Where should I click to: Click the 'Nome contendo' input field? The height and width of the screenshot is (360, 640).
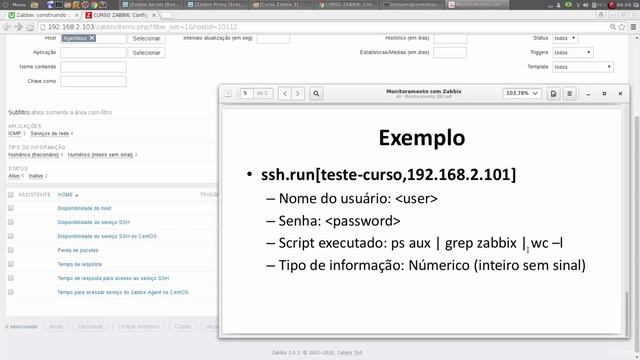tap(93, 67)
